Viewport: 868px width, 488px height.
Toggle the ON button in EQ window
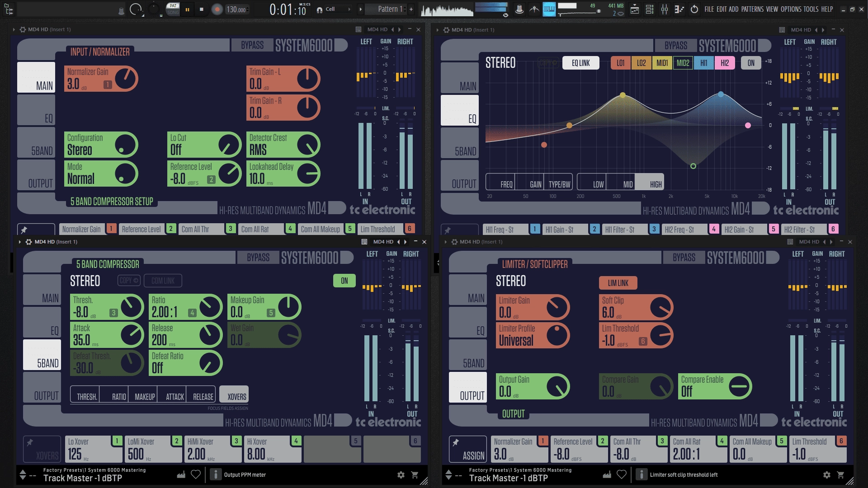(751, 63)
